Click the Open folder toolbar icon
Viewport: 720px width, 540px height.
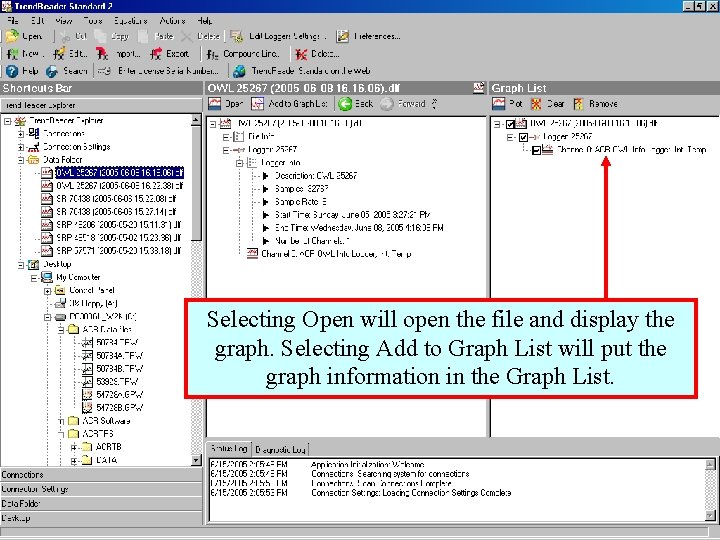click(x=12, y=36)
